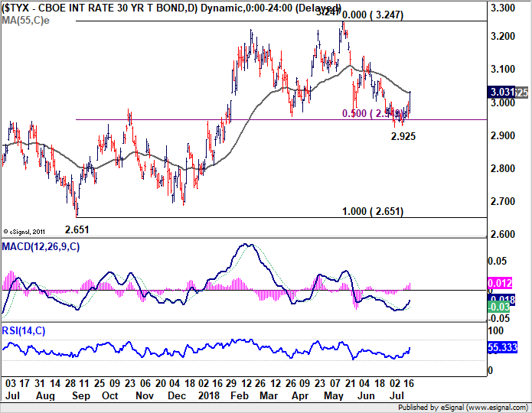This screenshot has width=532, height=413.
Task: Click the current price 3.031 tag
Action: (x=501, y=92)
